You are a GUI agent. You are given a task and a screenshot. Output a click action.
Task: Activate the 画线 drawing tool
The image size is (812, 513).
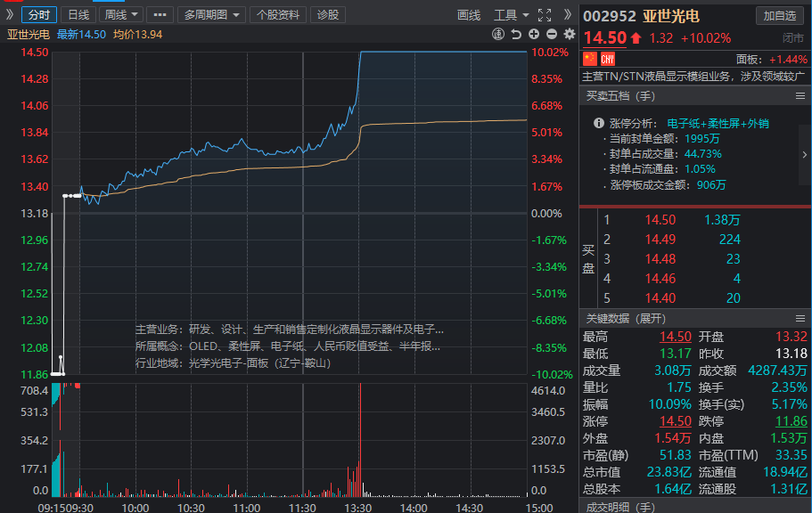pyautogui.click(x=469, y=15)
